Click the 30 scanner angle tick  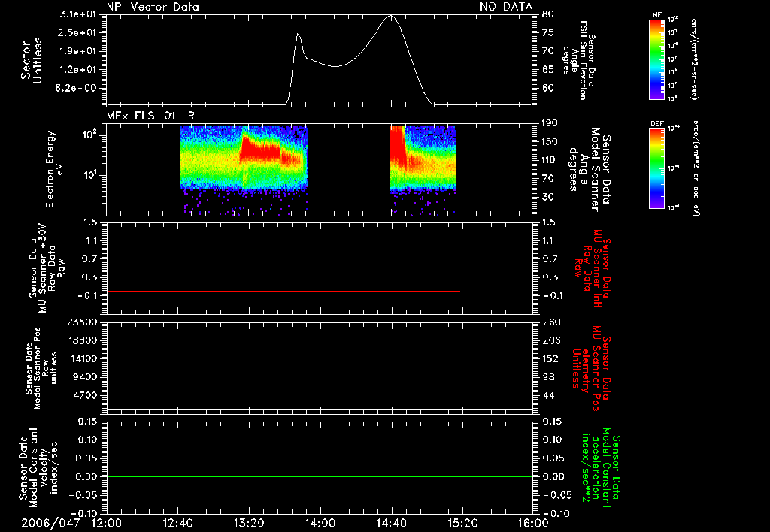coord(548,198)
